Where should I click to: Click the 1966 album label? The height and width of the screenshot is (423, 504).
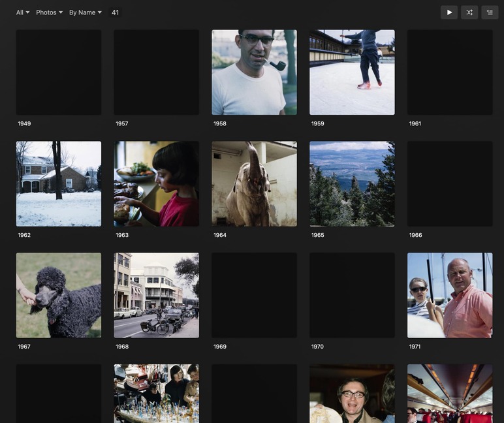[x=416, y=235]
